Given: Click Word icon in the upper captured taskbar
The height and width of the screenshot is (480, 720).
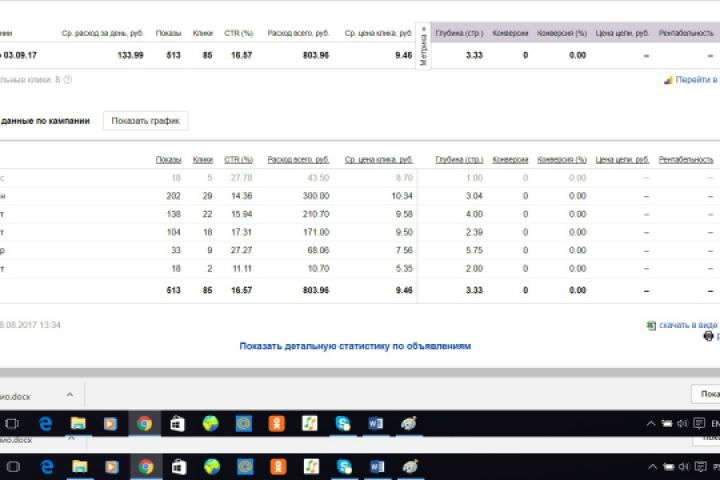Looking at the screenshot, I should coord(376,424).
